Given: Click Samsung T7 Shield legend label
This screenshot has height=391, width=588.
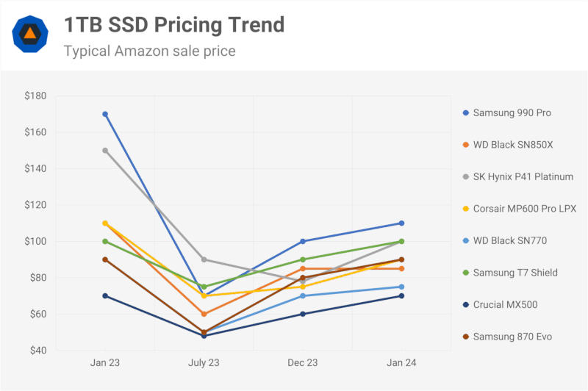Looking at the screenshot, I should (x=515, y=273).
